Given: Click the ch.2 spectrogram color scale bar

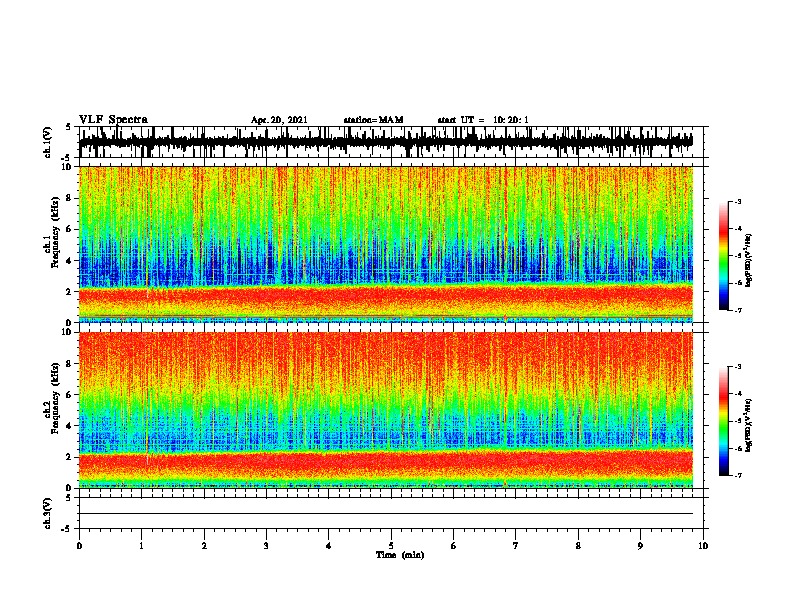Looking at the screenshot, I should pyautogui.click(x=723, y=421).
